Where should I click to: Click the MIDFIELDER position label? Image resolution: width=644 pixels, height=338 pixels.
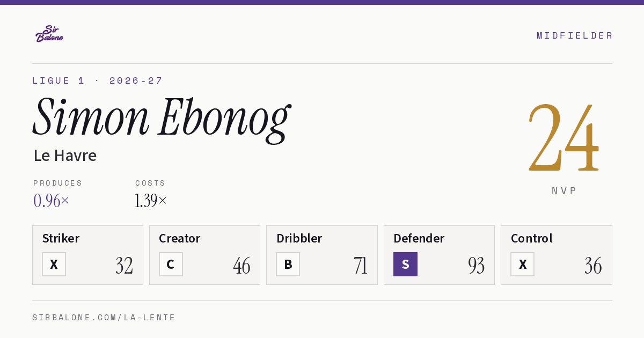click(574, 35)
